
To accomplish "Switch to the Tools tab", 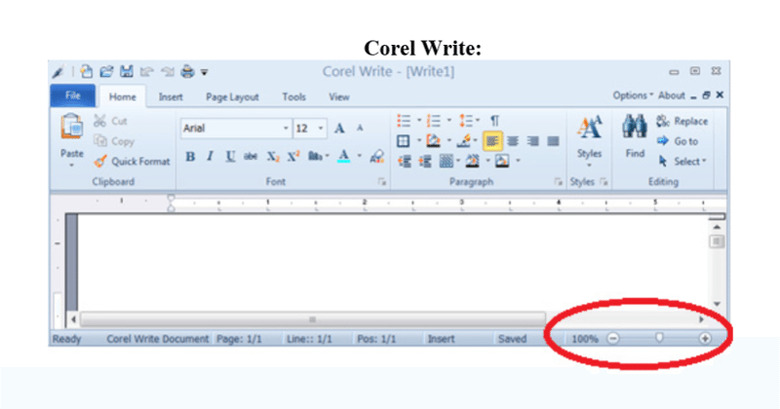I will pos(294,97).
